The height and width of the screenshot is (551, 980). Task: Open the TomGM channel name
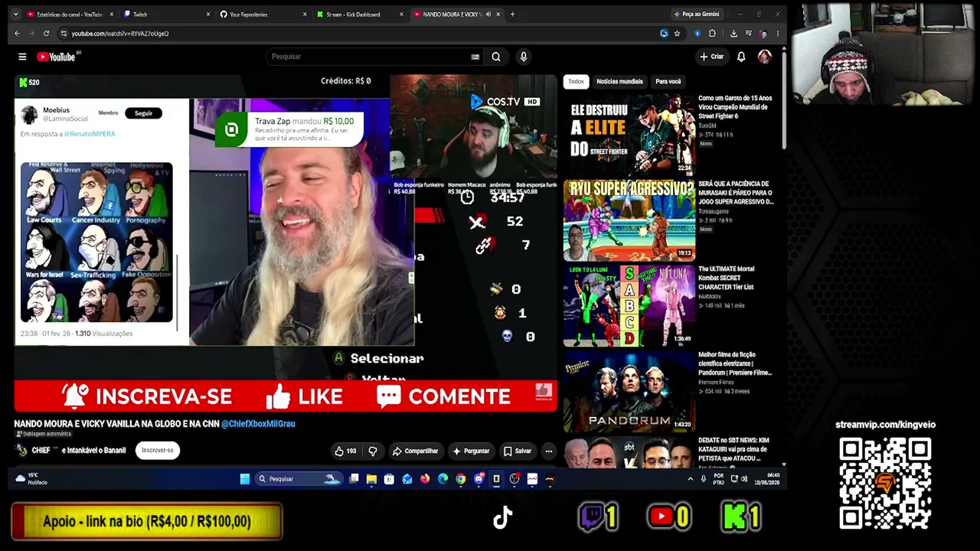pos(707,126)
